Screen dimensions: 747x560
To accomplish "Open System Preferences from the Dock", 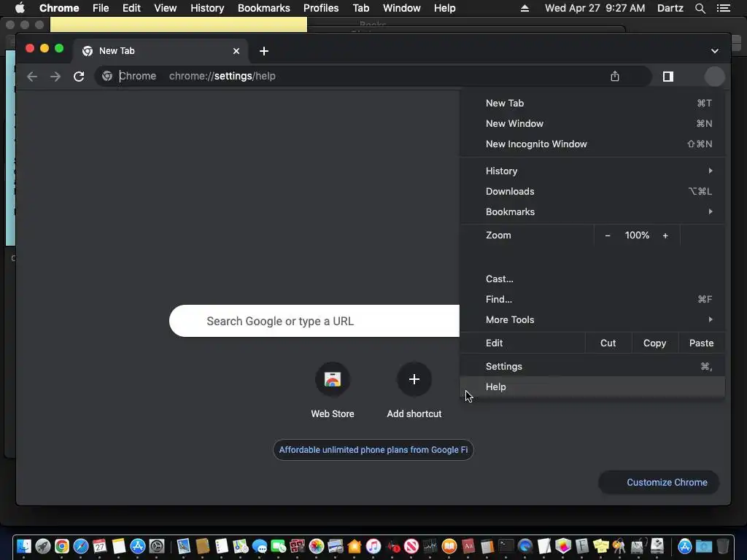I will (x=157, y=546).
